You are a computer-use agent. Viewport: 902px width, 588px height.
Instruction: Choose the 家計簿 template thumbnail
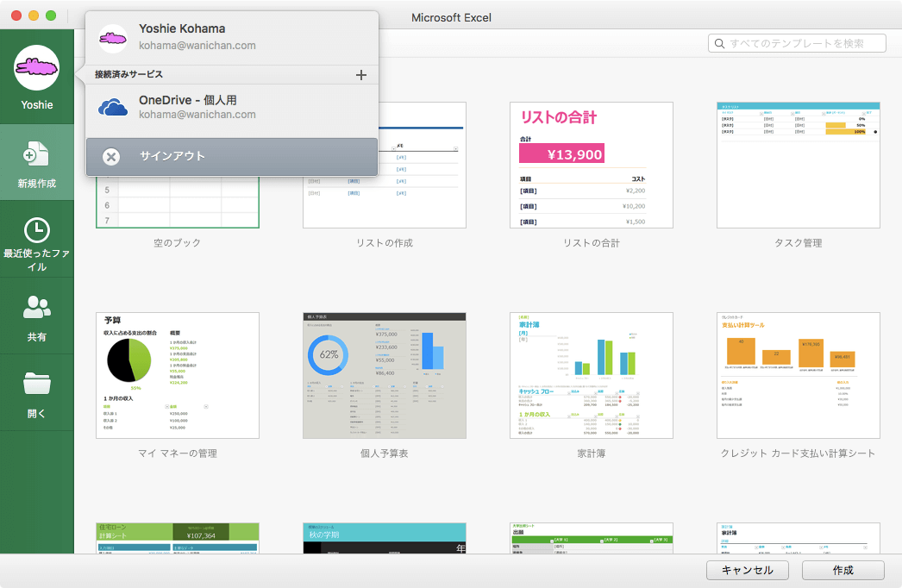click(592, 376)
